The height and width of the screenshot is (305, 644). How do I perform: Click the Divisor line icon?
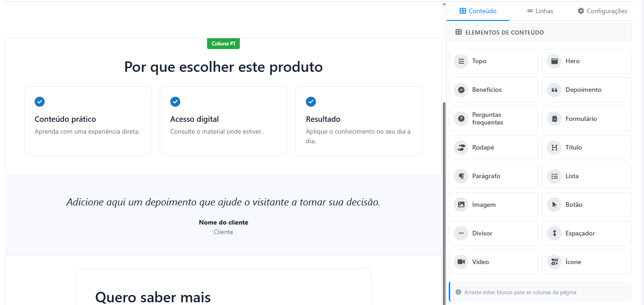click(x=461, y=233)
